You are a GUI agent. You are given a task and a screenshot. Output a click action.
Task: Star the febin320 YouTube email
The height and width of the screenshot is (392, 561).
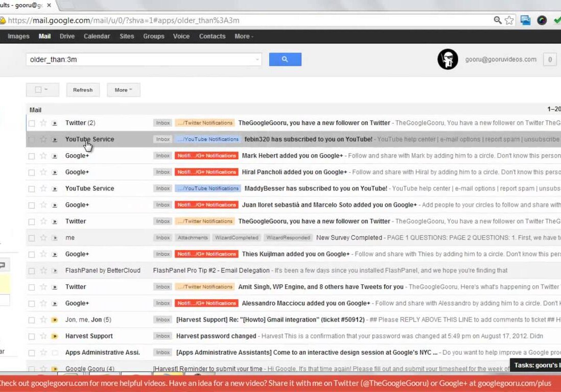(43, 139)
